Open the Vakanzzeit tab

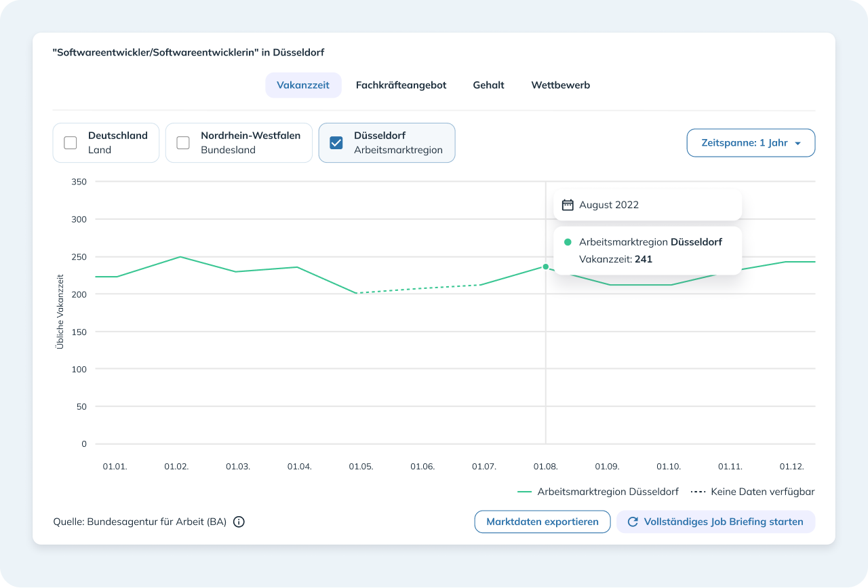click(303, 85)
